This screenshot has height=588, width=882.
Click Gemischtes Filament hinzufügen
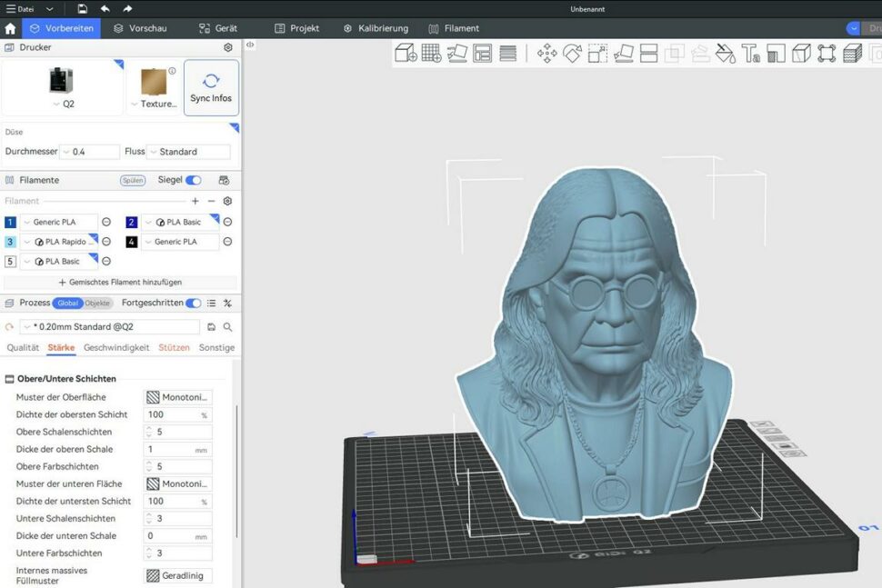coord(120,283)
